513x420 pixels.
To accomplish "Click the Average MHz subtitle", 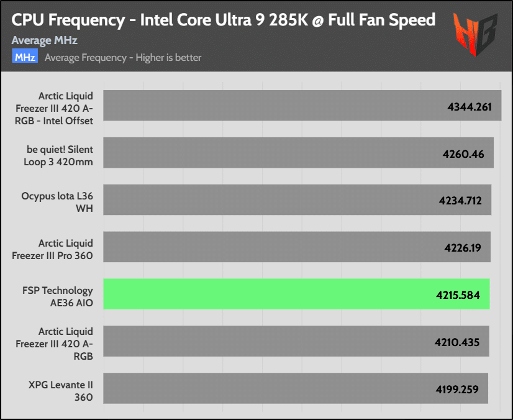I will click(45, 40).
